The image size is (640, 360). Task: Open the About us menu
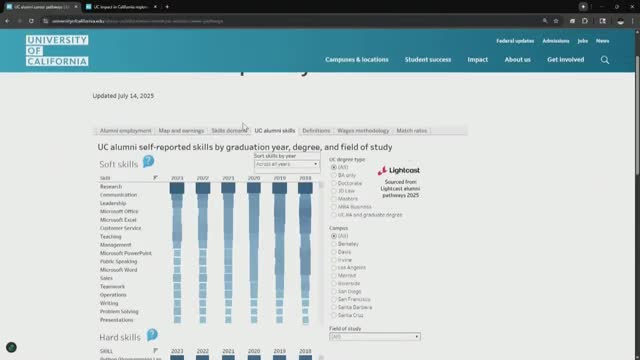point(518,60)
